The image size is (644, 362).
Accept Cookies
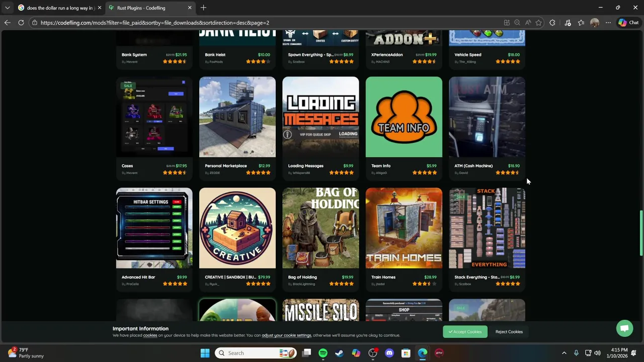point(465,332)
